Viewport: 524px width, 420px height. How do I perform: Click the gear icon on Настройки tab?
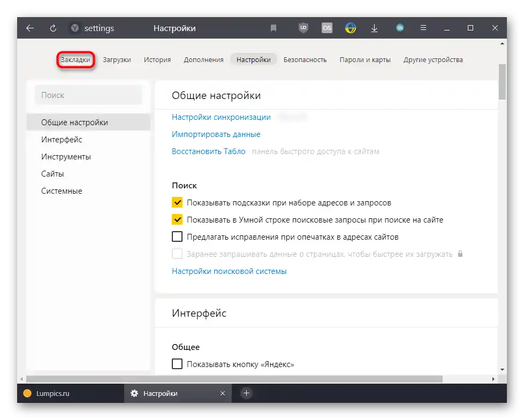point(134,394)
